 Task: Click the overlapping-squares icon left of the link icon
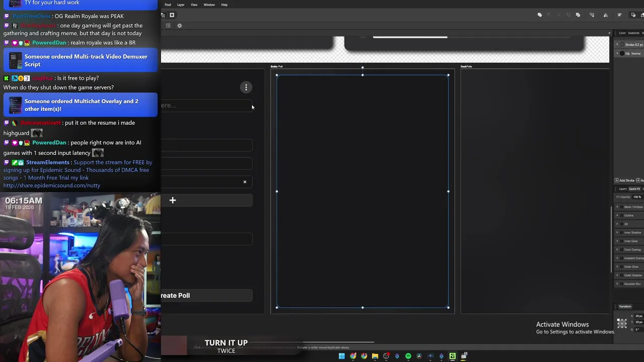point(578,15)
